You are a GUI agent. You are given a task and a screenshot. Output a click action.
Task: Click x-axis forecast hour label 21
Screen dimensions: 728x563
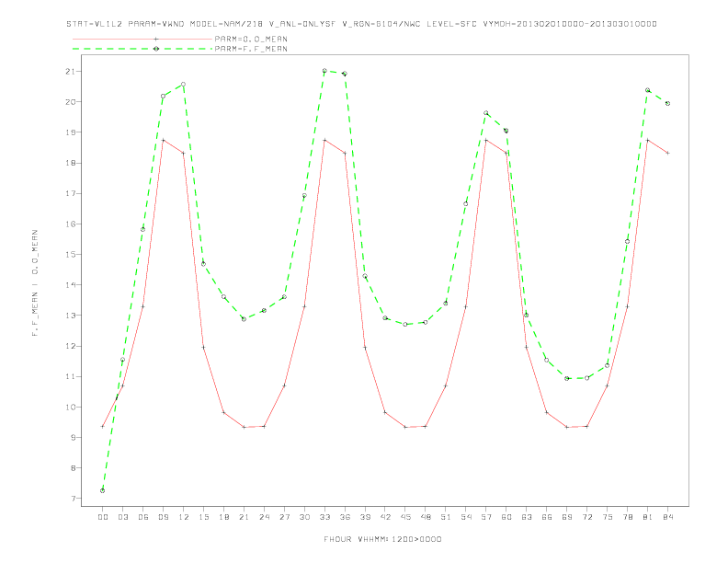click(244, 517)
